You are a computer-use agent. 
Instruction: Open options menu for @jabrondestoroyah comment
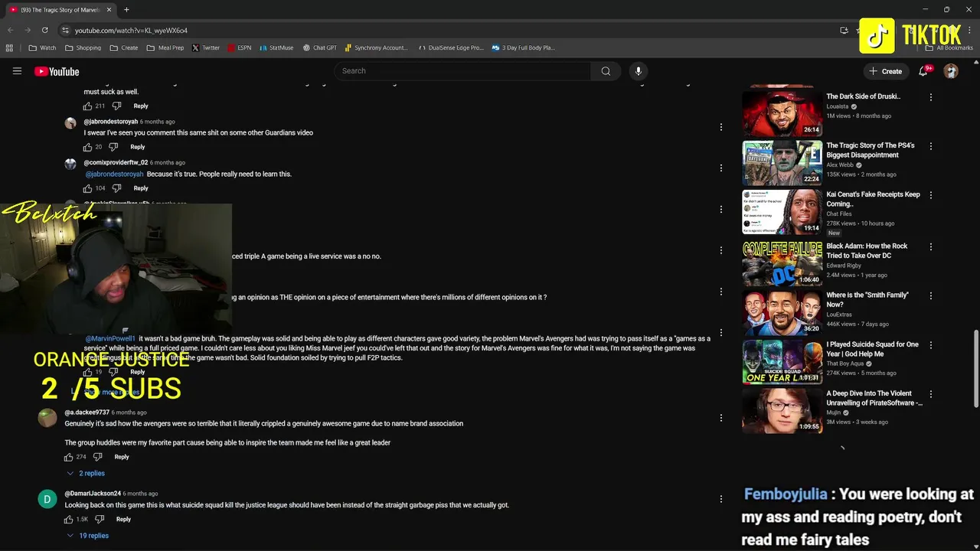pyautogui.click(x=720, y=127)
